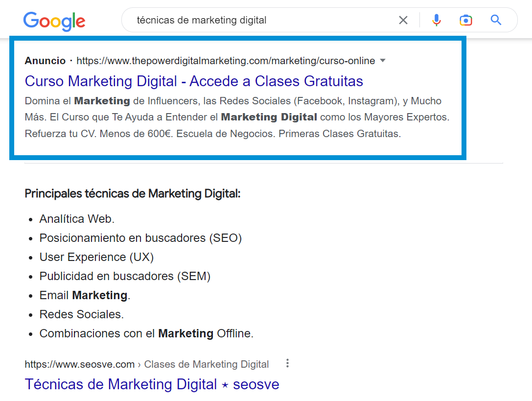This screenshot has height=401, width=532.
Task: Expand the dropdown arrow after ad URL
Action: (383, 61)
